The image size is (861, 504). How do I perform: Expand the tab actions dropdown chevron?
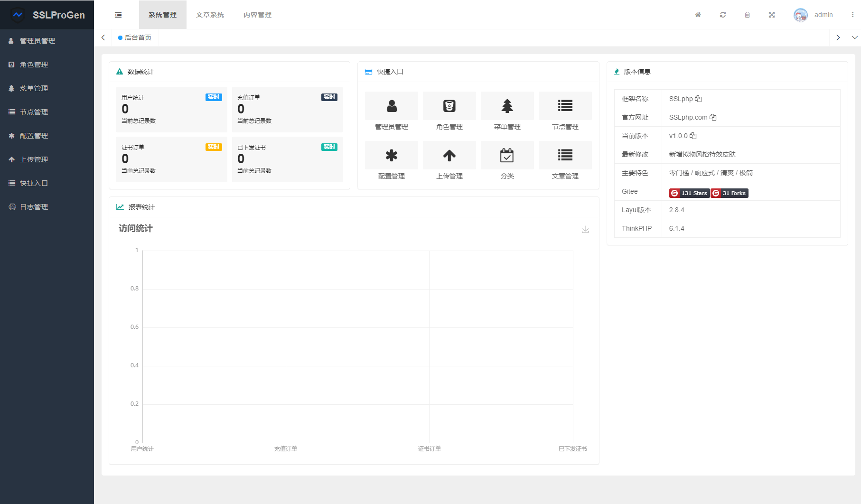(x=854, y=37)
